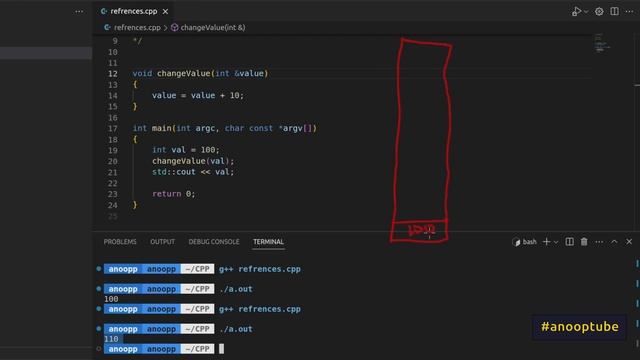This screenshot has width=640, height=360.
Task: Click the terminal output value 110
Action: click(111, 339)
